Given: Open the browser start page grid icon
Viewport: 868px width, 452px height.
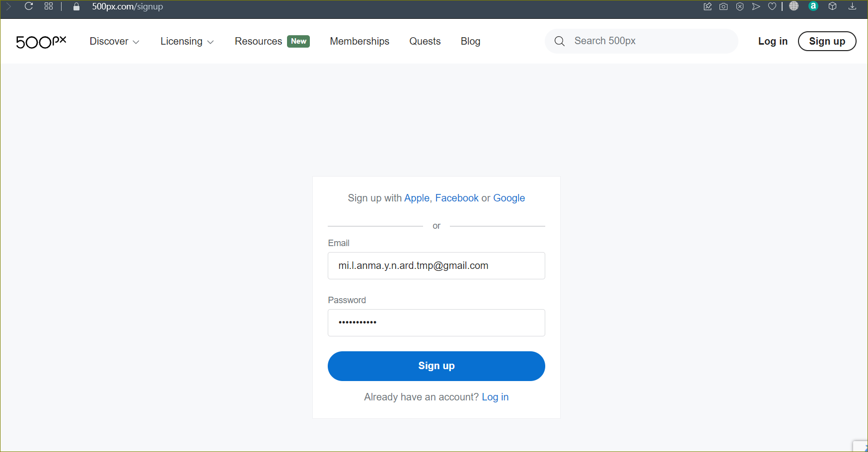Looking at the screenshot, I should (49, 6).
